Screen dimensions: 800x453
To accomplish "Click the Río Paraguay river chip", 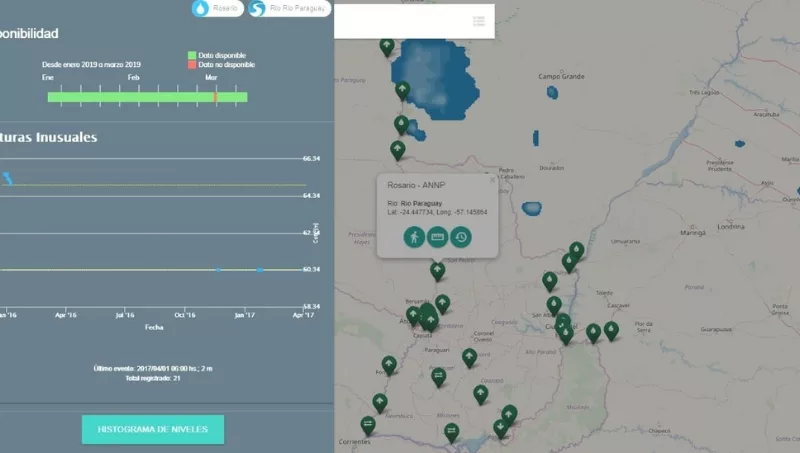I will tap(289, 9).
